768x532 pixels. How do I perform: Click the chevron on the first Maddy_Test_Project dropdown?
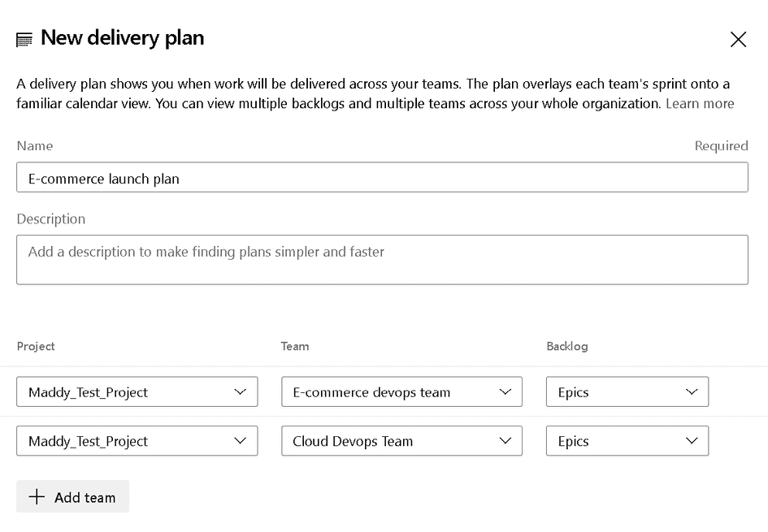241,391
